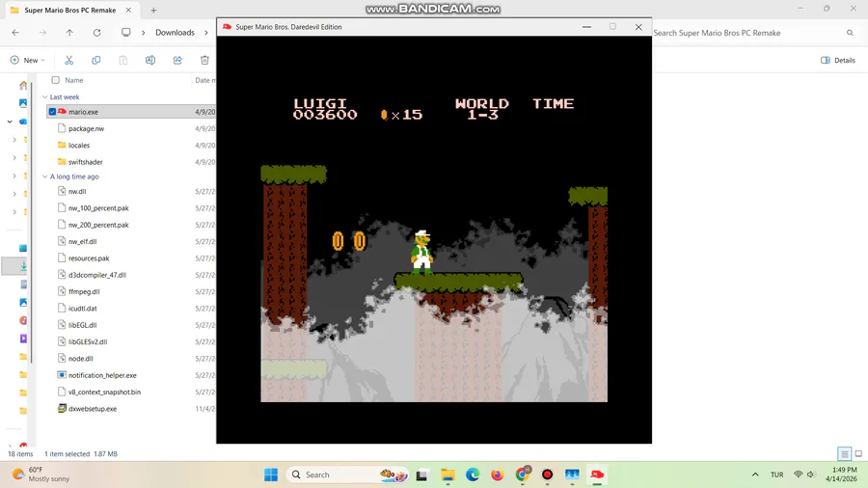Open Firefox from the taskbar
The height and width of the screenshot is (488, 868).
point(497,474)
